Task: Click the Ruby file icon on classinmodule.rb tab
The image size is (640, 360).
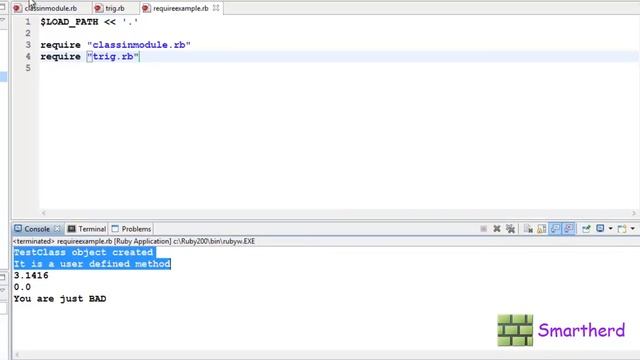Action: [18, 8]
